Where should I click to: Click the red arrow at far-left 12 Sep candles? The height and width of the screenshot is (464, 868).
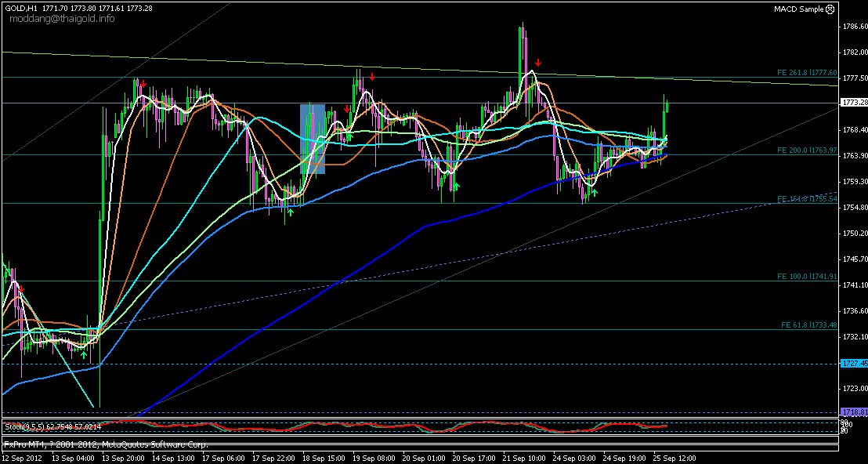[22, 291]
